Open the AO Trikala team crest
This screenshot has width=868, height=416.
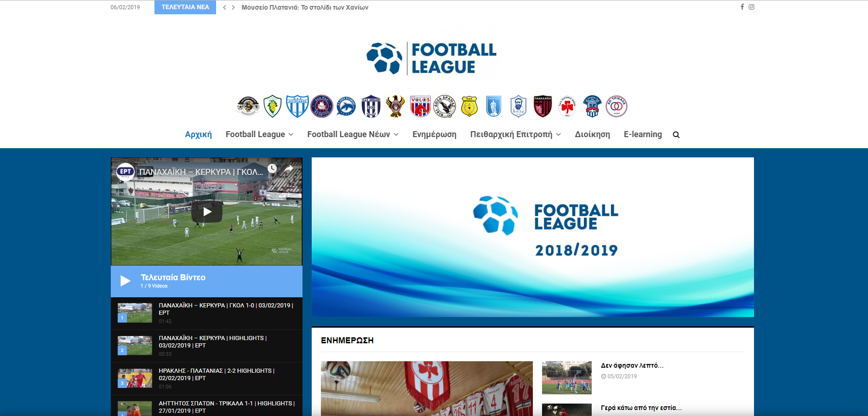pos(617,106)
